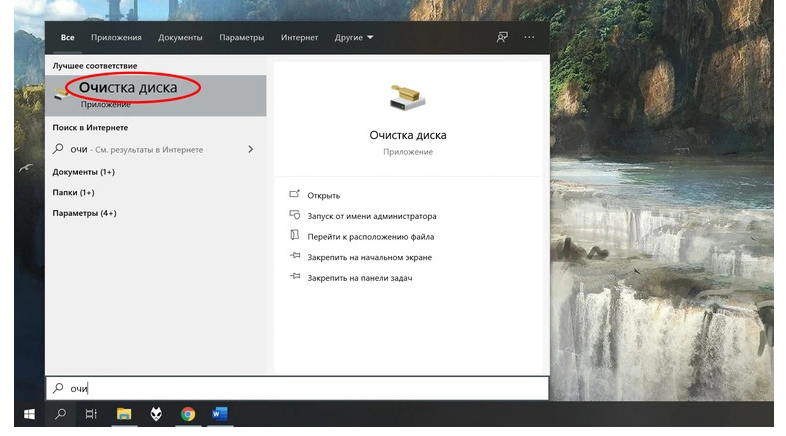Launch File Explorer from the taskbar

click(124, 414)
